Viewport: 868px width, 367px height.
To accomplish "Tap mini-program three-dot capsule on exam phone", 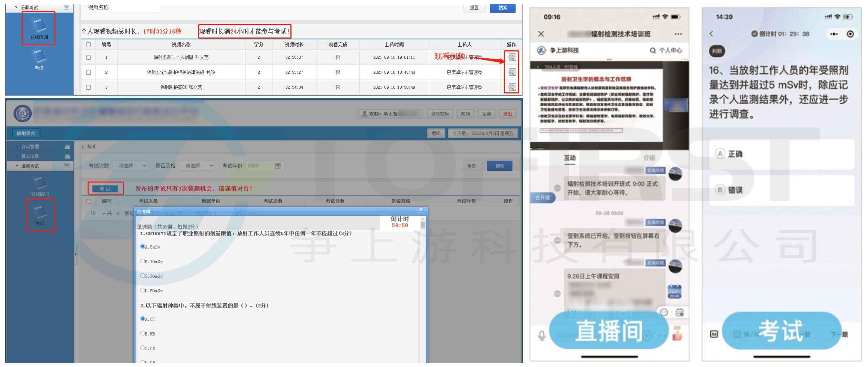I will tap(834, 34).
